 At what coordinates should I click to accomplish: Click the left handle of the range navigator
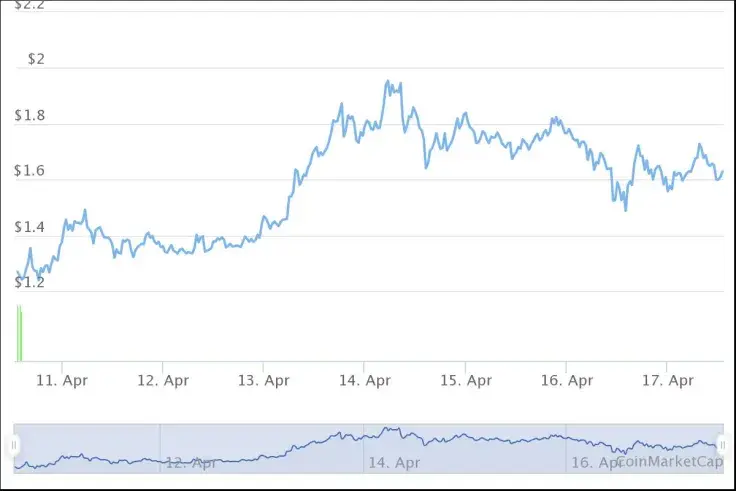coord(14,443)
